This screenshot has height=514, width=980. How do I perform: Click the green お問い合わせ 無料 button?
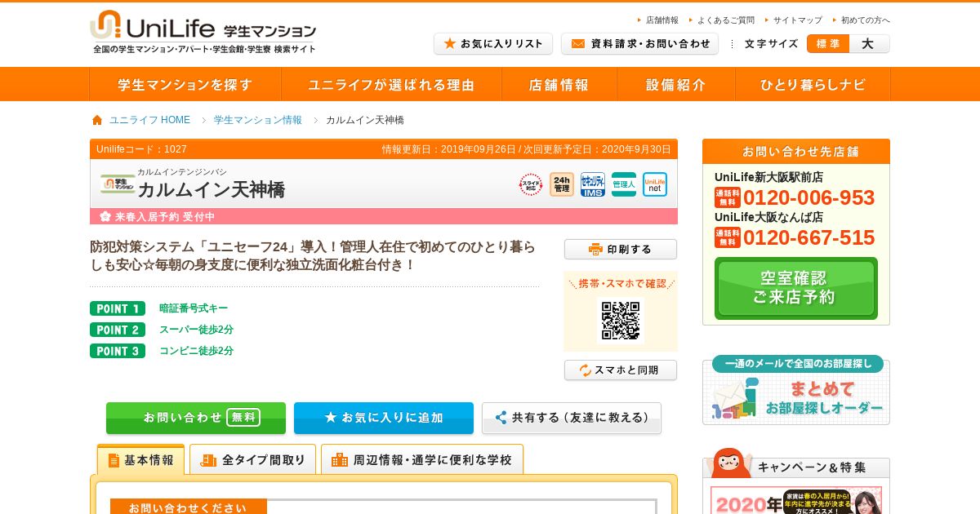click(x=196, y=418)
